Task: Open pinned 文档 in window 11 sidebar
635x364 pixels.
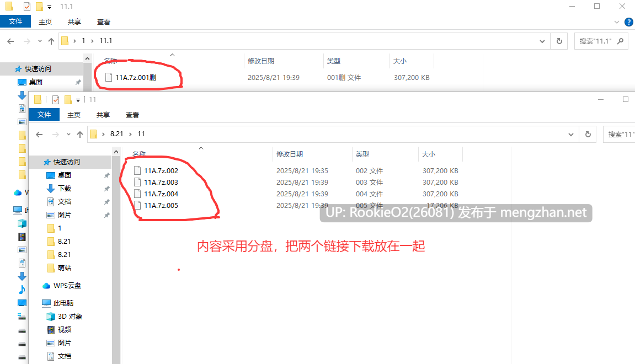Action: click(x=65, y=202)
